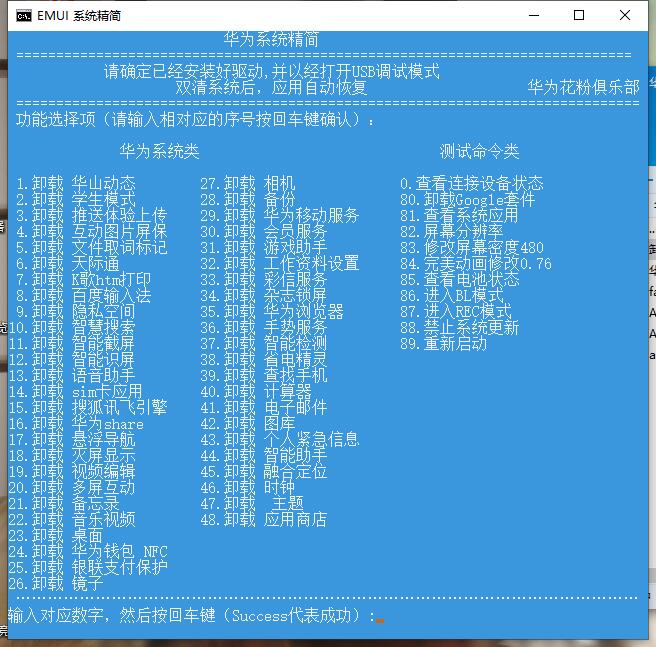Viewport: 656px width, 647px height.
Task: Select line '10. 卸载 智慧搜索'
Action: pyautogui.click(x=72, y=328)
